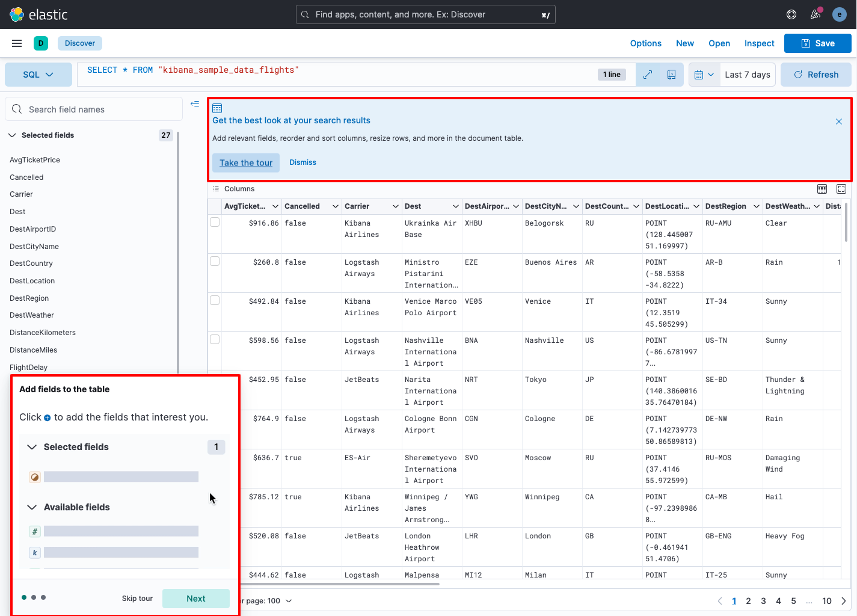This screenshot has width=857, height=616.
Task: Click the global search box
Action: 426,14
